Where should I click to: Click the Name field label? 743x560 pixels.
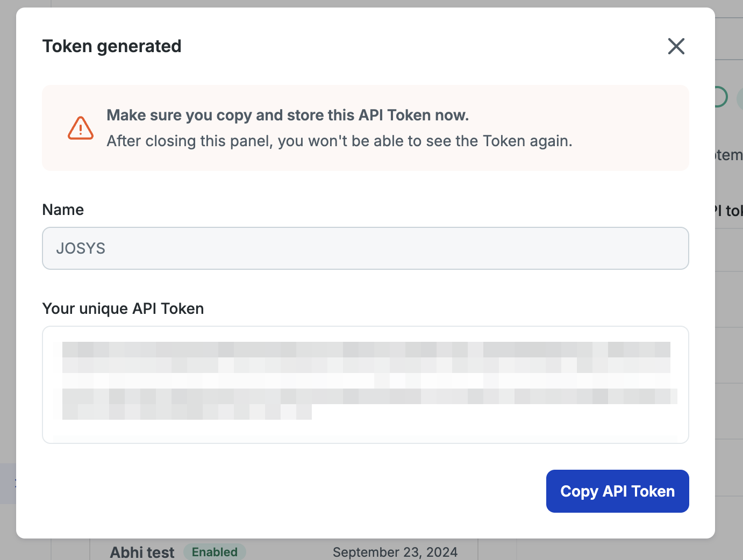pyautogui.click(x=63, y=210)
